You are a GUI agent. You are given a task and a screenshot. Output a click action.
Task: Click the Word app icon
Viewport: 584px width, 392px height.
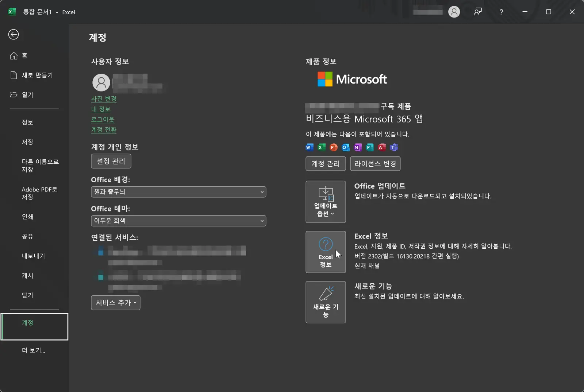310,147
